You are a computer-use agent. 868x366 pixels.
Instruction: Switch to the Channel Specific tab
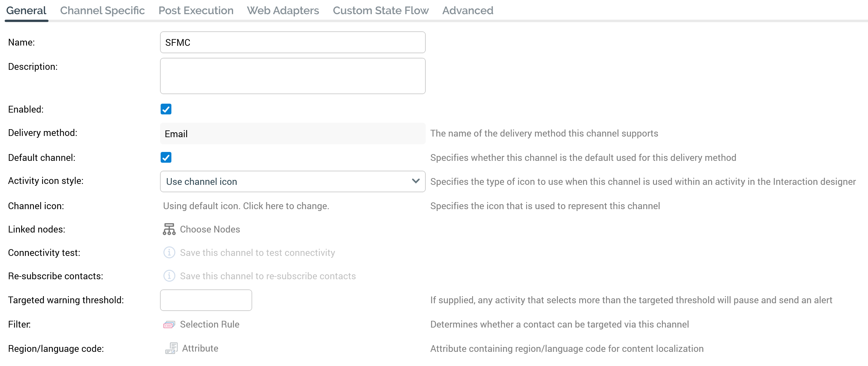click(x=102, y=10)
